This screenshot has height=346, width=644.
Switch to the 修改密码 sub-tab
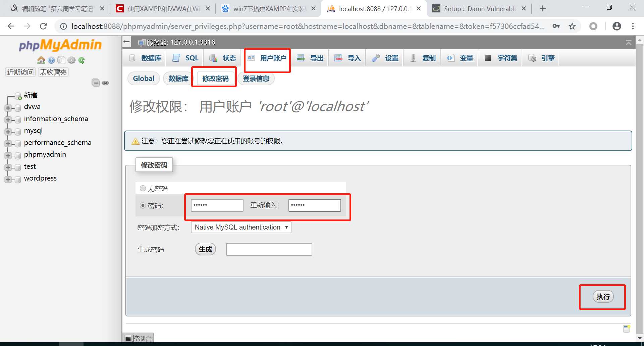point(215,79)
